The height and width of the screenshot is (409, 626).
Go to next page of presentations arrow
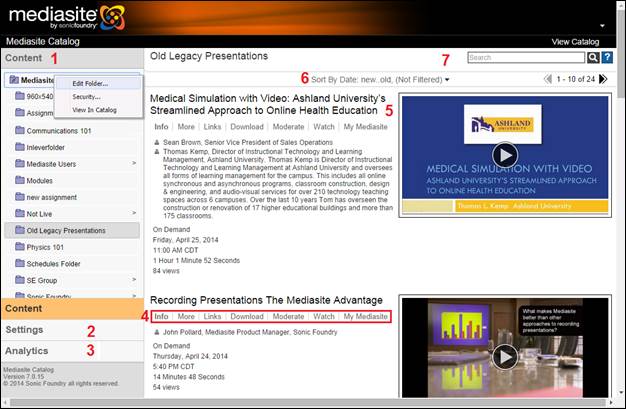(x=603, y=79)
